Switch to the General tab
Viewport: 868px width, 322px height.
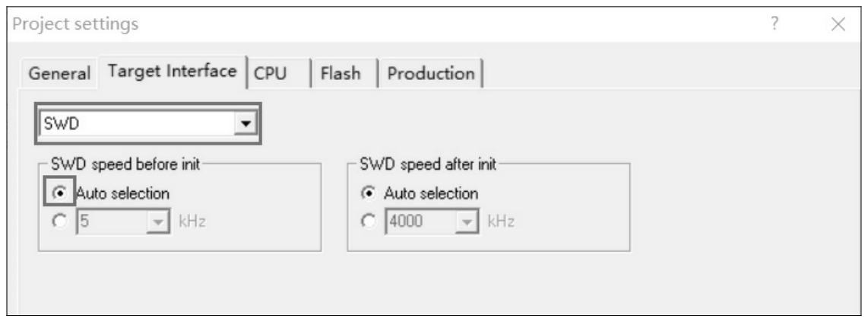(x=59, y=75)
